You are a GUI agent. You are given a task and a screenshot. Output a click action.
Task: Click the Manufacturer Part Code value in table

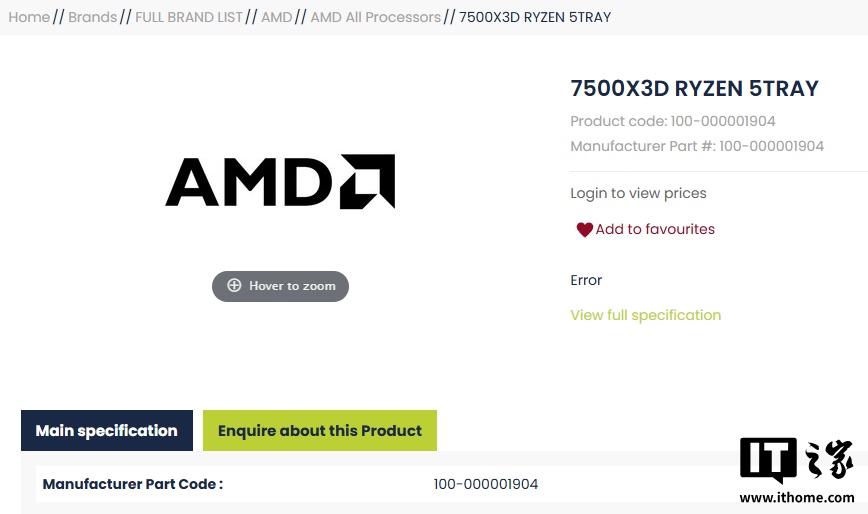486,484
